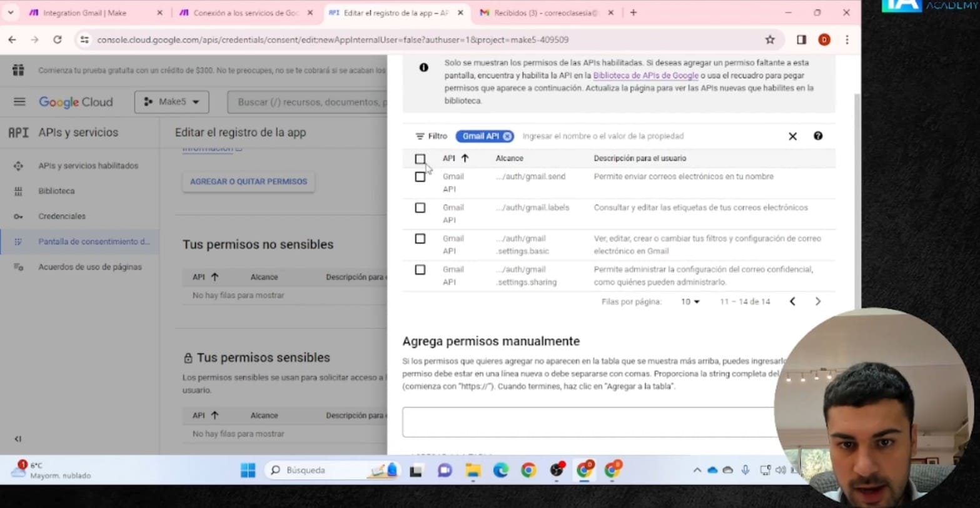Open a new browser tab
This screenshot has width=980, height=508.
coord(634,13)
